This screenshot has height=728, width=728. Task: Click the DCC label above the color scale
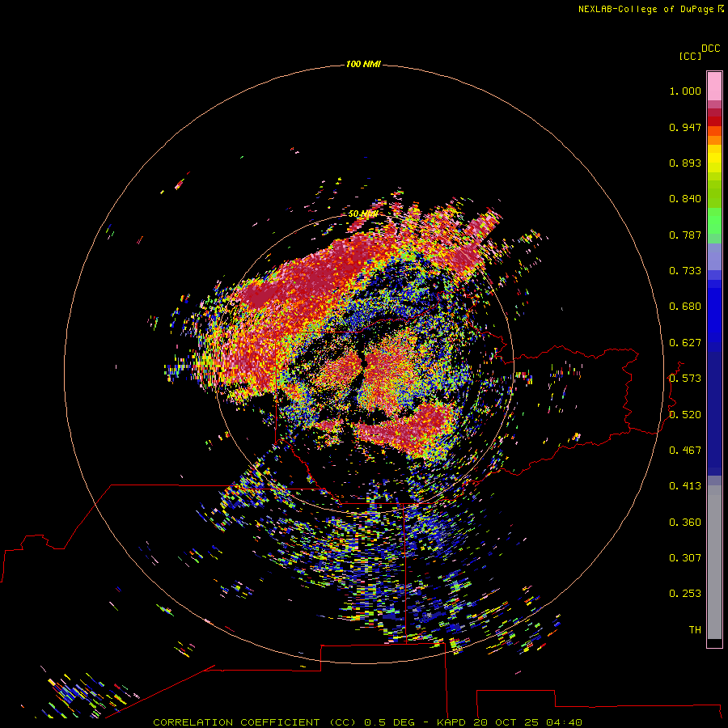point(710,49)
